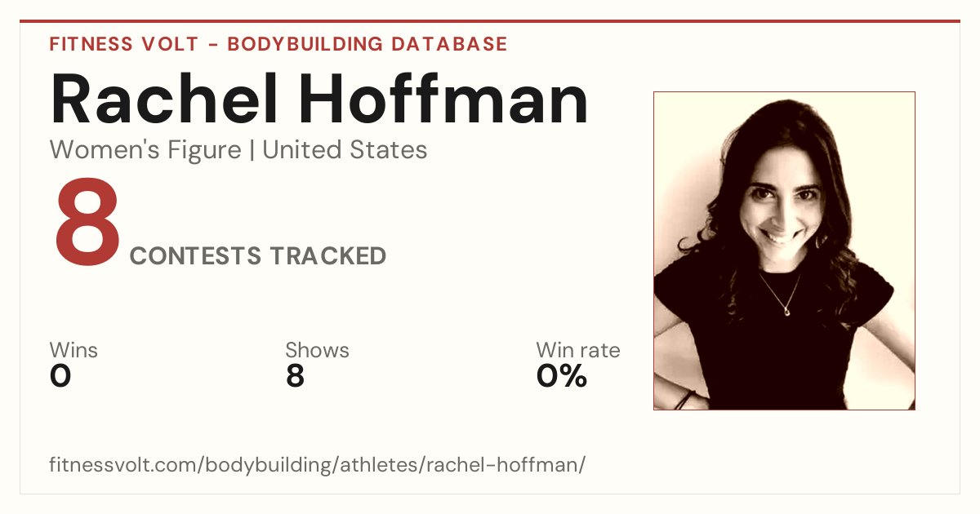The width and height of the screenshot is (980, 514).
Task: Select the BODYBUILDING DATABASE header text
Action: point(367,44)
